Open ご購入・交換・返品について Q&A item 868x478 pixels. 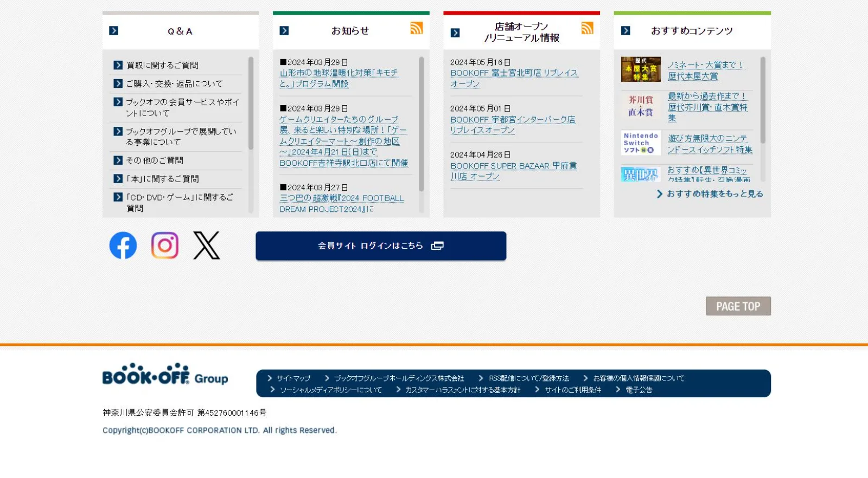click(174, 83)
